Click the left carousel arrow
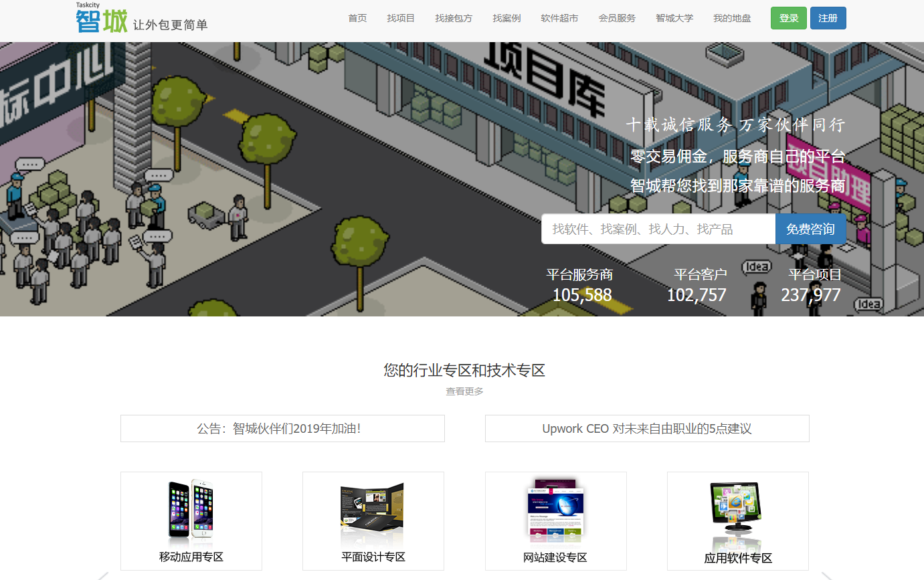924x580 pixels. pyautogui.click(x=103, y=575)
